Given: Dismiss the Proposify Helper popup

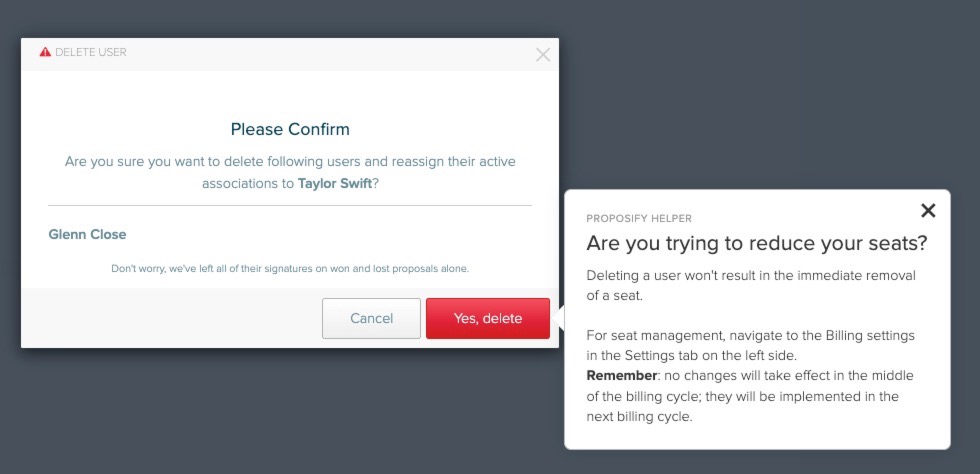Looking at the screenshot, I should [928, 211].
